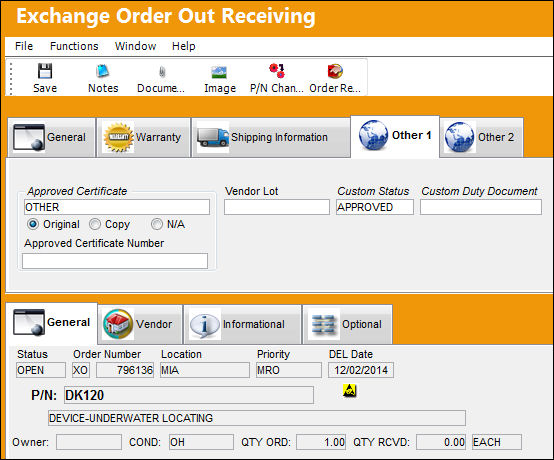
Task: Select the lower General tab
Action: click(x=52, y=323)
